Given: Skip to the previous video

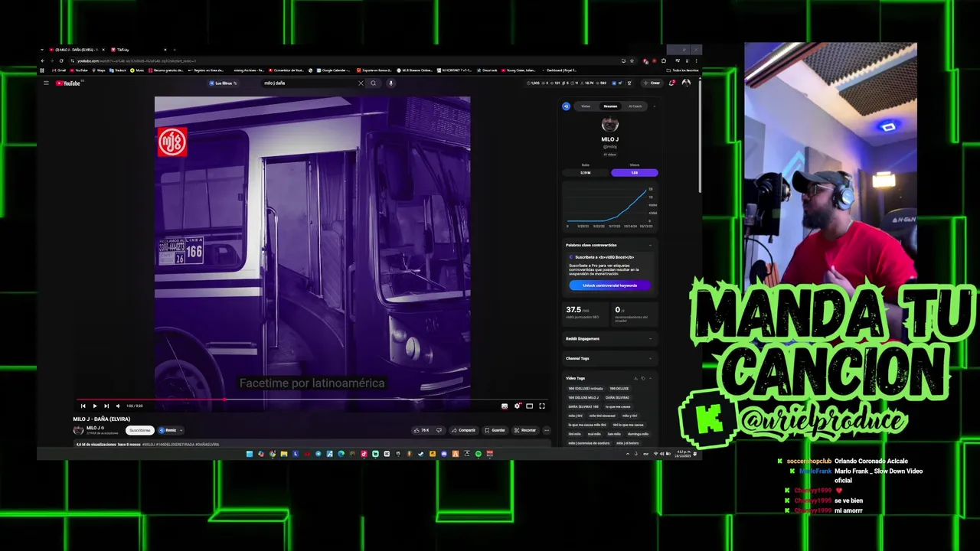Looking at the screenshot, I should 83,406.
